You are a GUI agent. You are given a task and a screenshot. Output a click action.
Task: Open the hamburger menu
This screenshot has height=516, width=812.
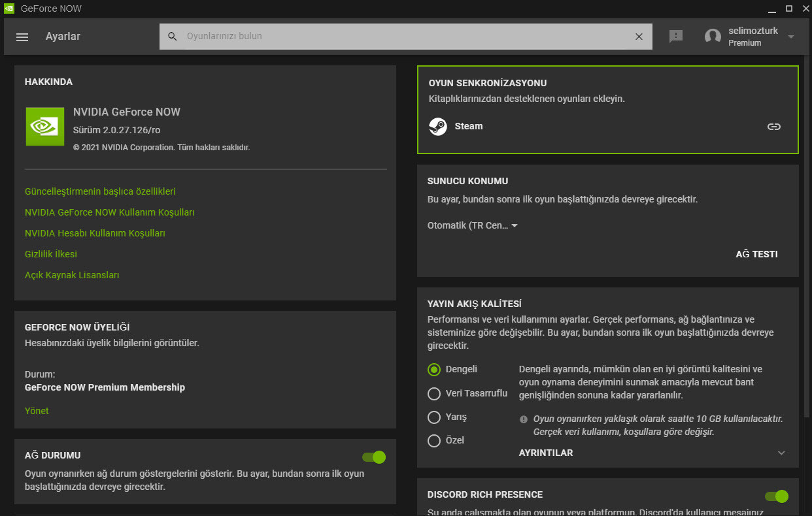pyautogui.click(x=22, y=37)
